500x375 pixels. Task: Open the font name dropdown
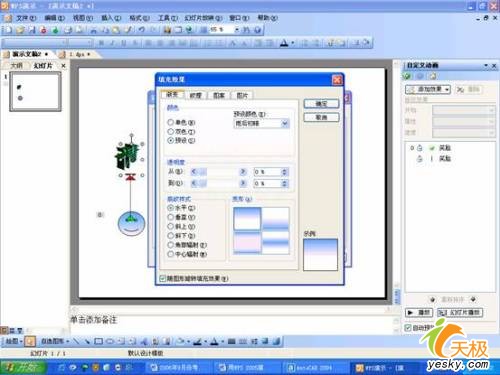tap(65, 43)
